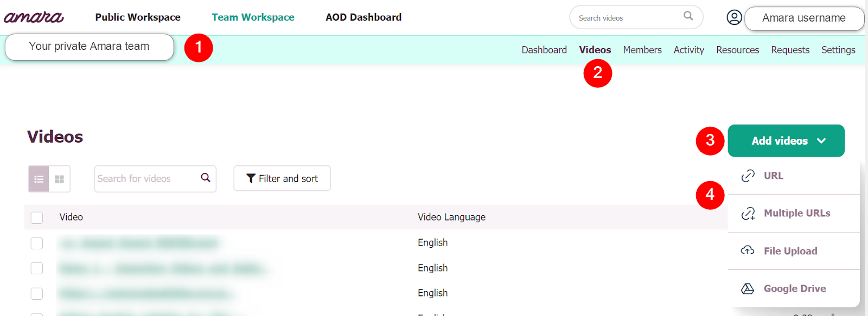
Task: Choose File Upload menu entry
Action: [x=794, y=251]
